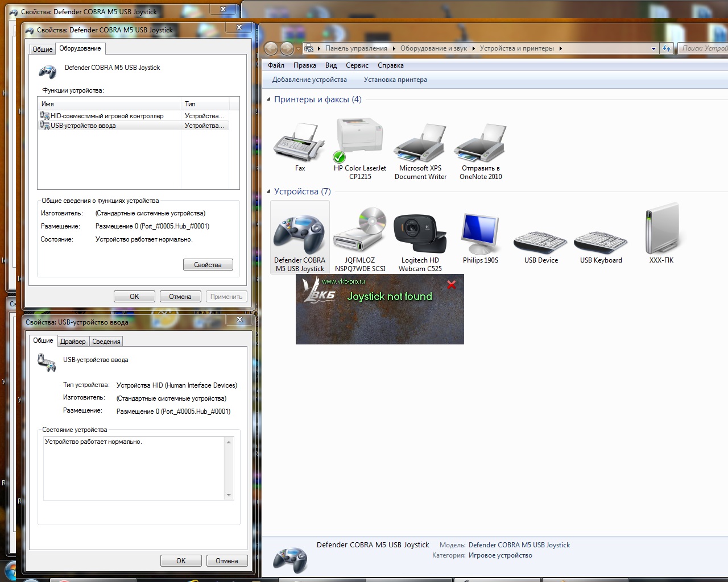Click the forward navigation arrow in Explorer
Viewport: 728px width, 582px height.
[287, 48]
